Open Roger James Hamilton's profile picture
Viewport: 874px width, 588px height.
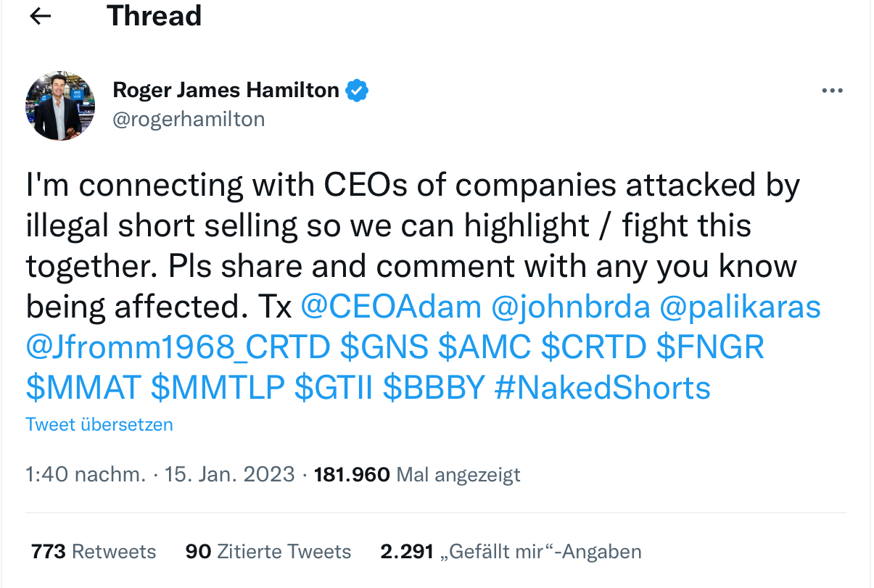60,106
